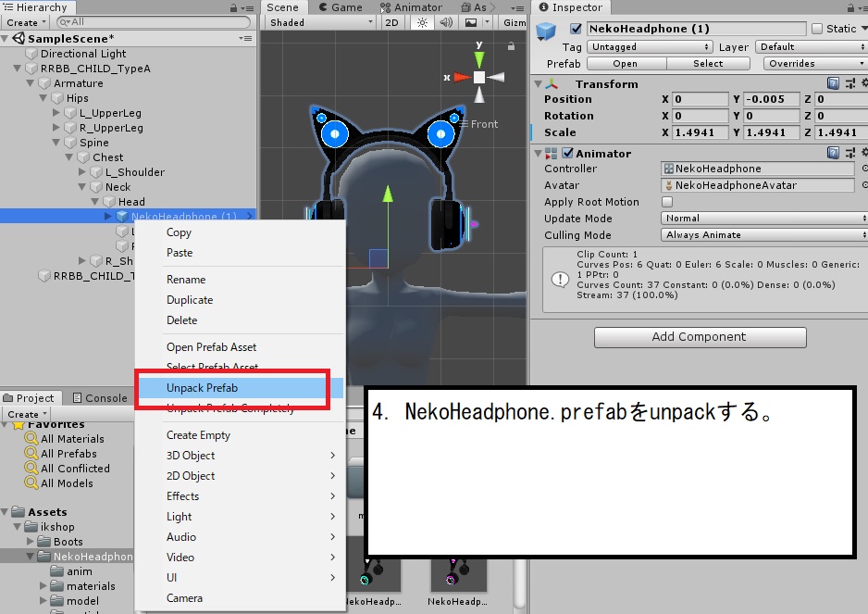Viewport: 868px width, 614px height.
Task: Lock the Inspector panel
Action: tap(850, 7)
